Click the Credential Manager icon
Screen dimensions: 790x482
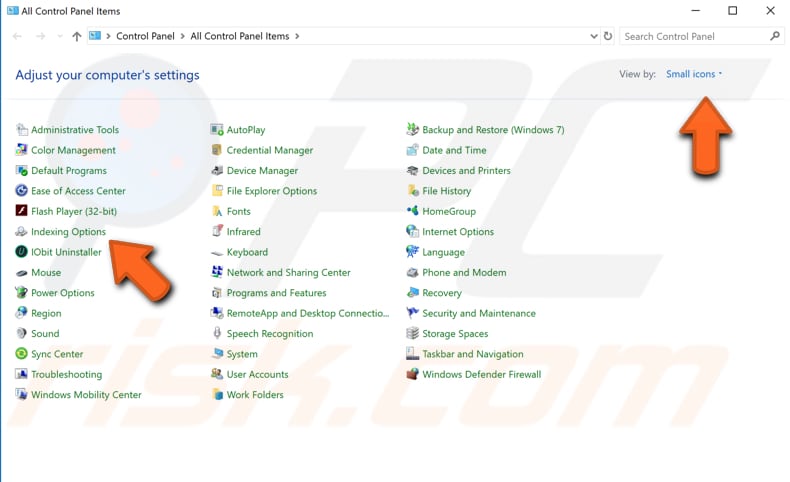click(217, 150)
